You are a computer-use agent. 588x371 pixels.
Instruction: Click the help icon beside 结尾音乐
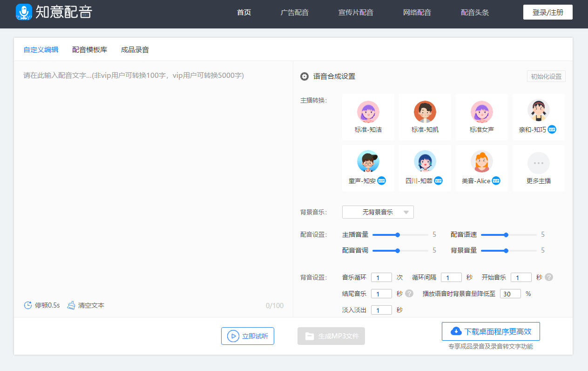(x=409, y=293)
